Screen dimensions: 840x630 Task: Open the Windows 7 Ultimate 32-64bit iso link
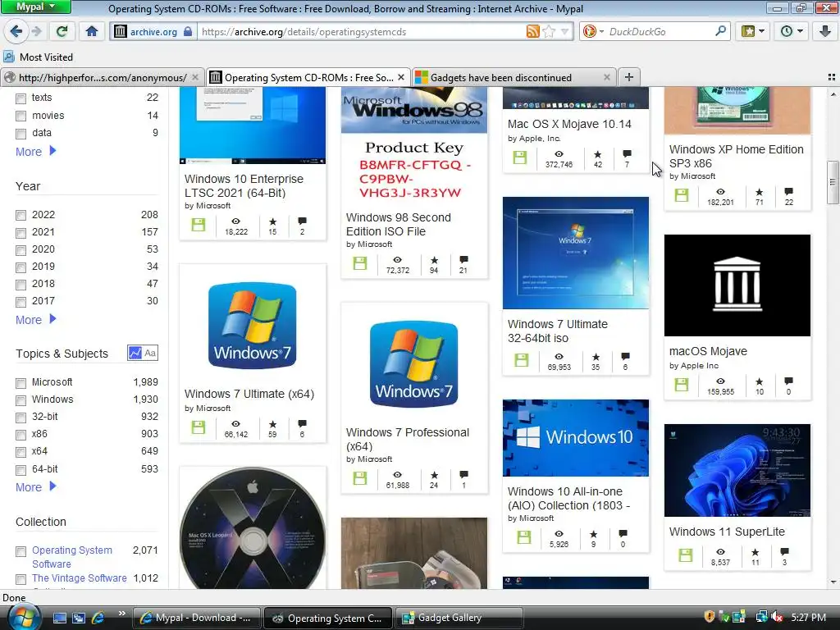click(x=557, y=331)
